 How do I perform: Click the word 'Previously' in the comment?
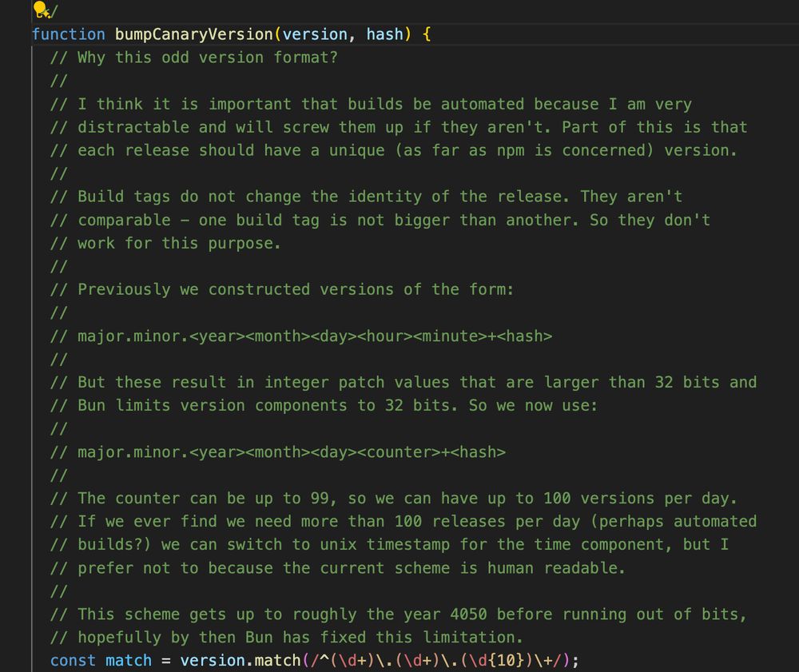coord(124,289)
